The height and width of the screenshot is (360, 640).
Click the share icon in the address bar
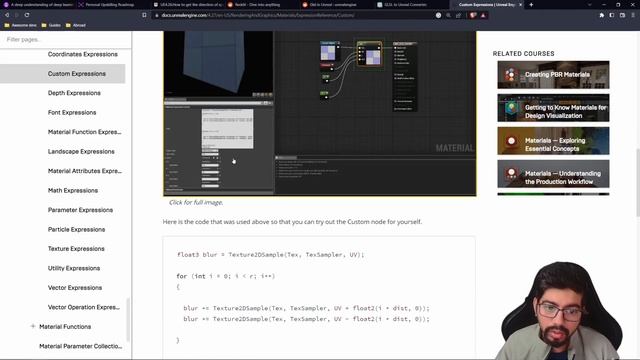(458, 15)
